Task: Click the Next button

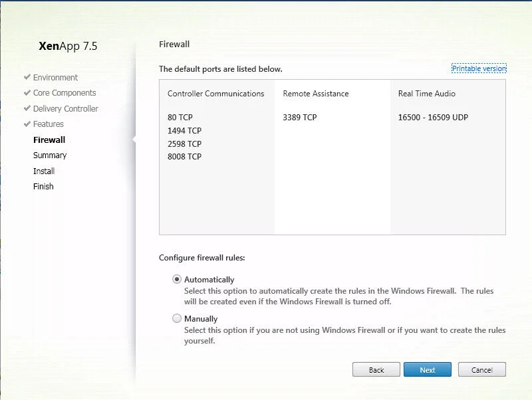Action: tap(427, 369)
